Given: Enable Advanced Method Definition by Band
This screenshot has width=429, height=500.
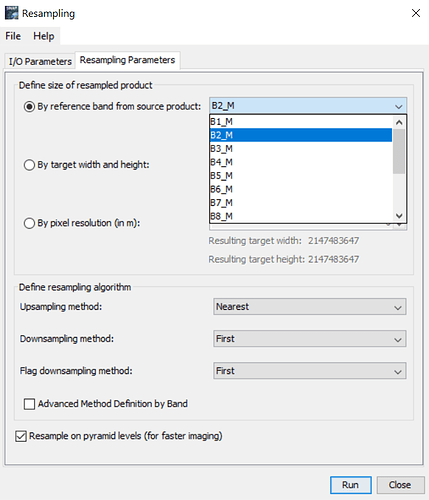Looking at the screenshot, I should click(x=29, y=404).
